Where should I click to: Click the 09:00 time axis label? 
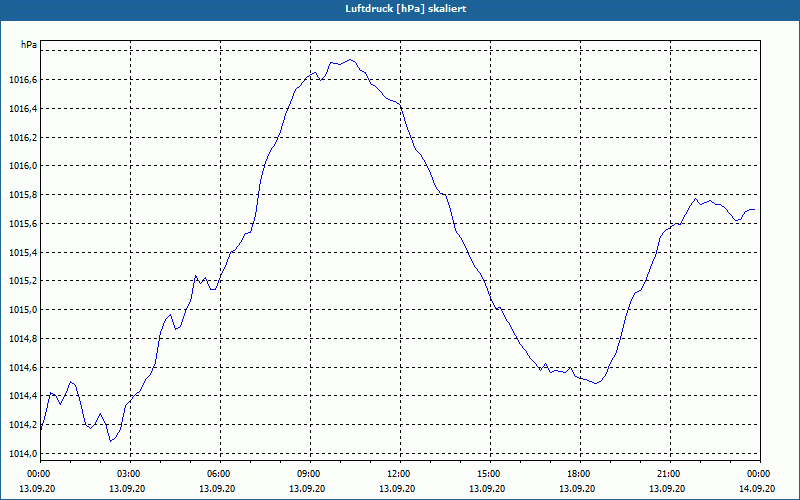tap(310, 474)
